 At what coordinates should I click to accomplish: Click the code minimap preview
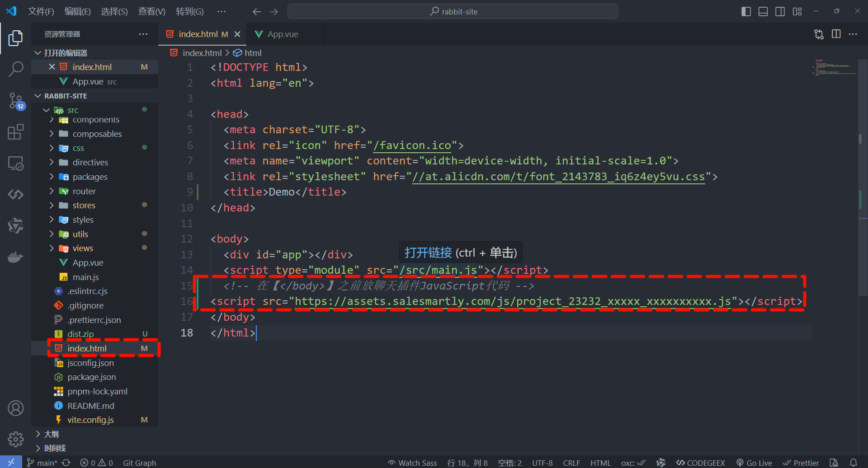tap(835, 68)
